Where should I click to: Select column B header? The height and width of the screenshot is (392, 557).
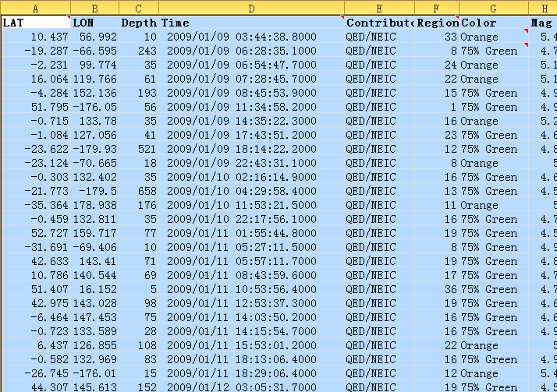[x=95, y=8]
